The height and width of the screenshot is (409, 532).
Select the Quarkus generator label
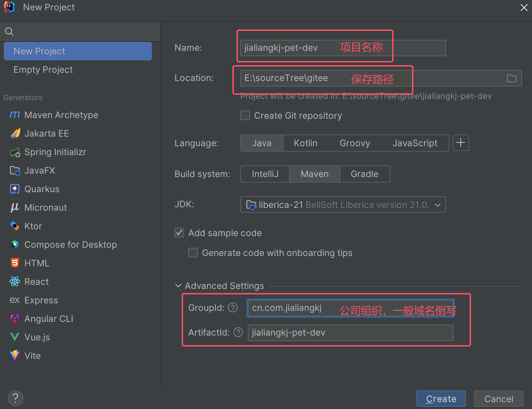42,189
